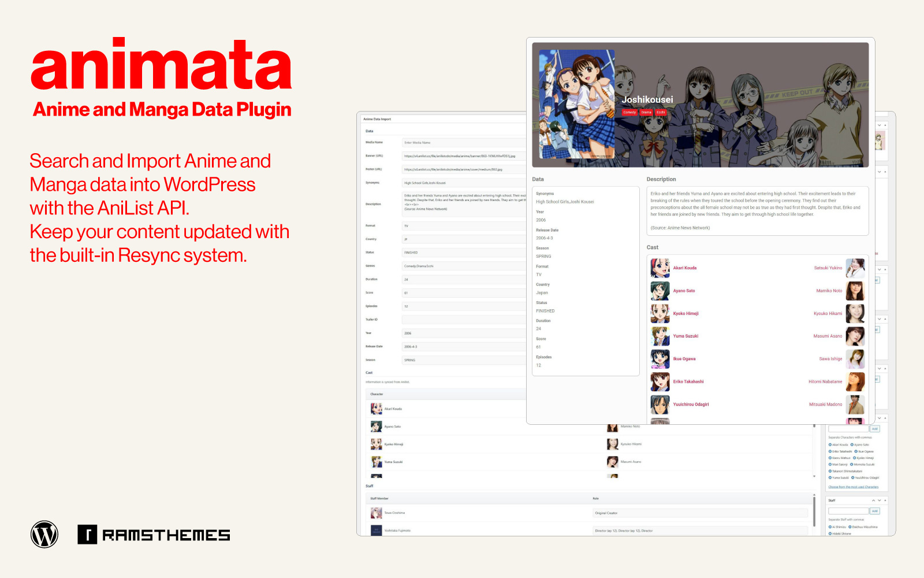Open Akari Kouda in preview cast list

685,268
